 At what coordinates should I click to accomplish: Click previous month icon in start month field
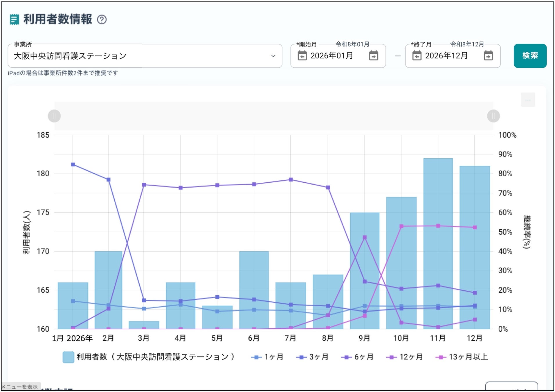coord(302,55)
